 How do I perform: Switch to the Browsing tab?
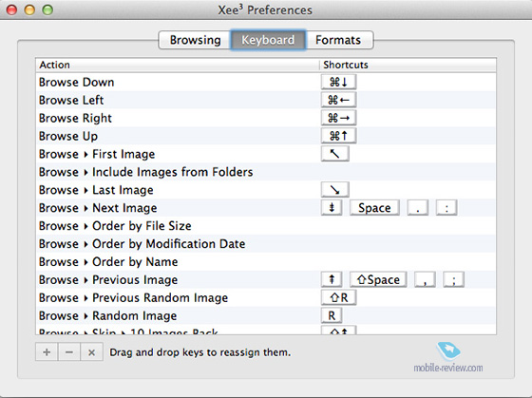195,40
